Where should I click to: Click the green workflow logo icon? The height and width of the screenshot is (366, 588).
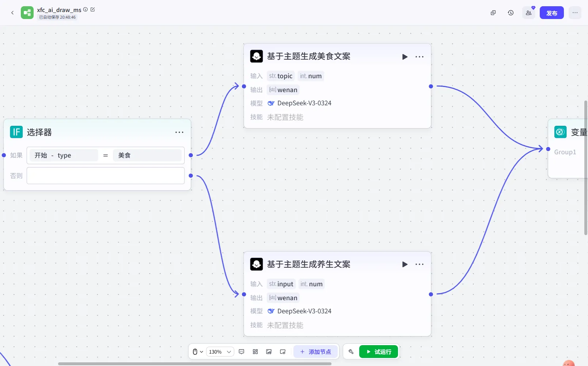pyautogui.click(x=27, y=13)
